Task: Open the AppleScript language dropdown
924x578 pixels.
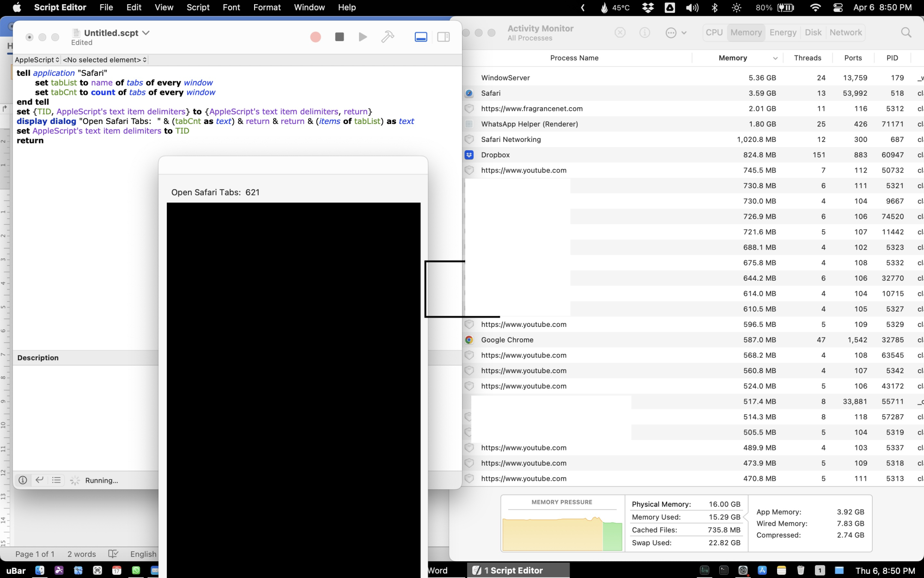Action: [x=37, y=60]
